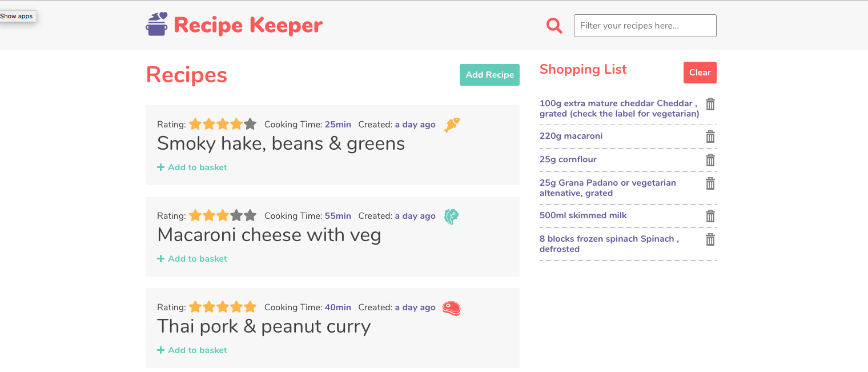Click the 25min cooking time on Smoky hake
The height and width of the screenshot is (372, 868).
coord(337,124)
